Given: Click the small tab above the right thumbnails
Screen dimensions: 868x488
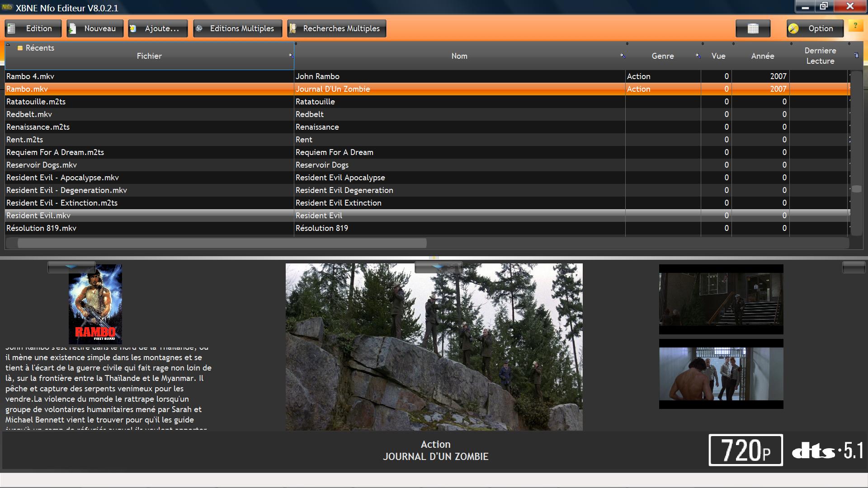Looking at the screenshot, I should click(854, 267).
